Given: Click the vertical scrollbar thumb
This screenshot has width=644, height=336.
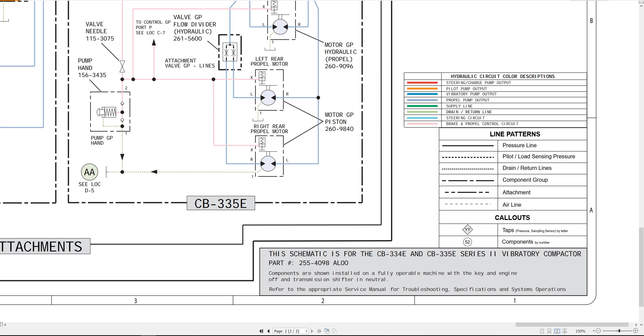Looking at the screenshot, I should pyautogui.click(x=641, y=267).
